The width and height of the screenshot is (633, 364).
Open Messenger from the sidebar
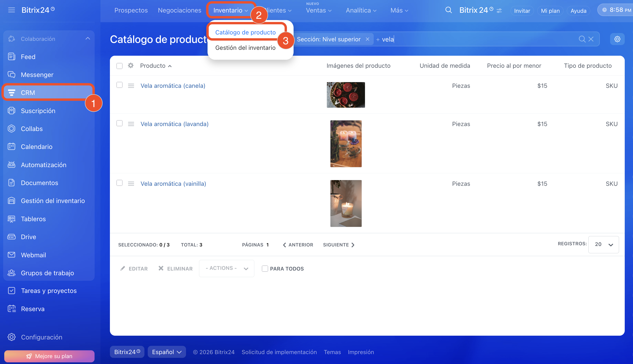37,75
